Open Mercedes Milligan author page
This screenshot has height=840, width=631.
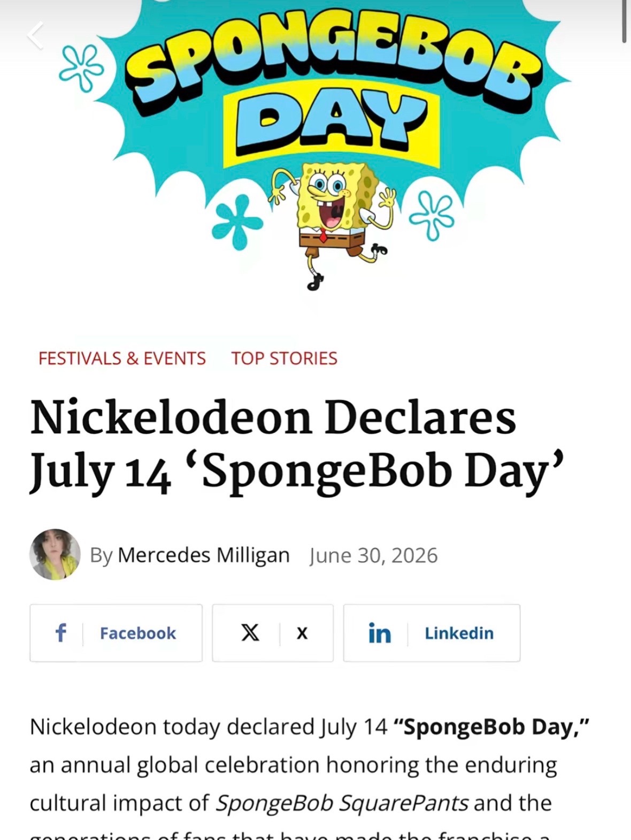(x=204, y=555)
